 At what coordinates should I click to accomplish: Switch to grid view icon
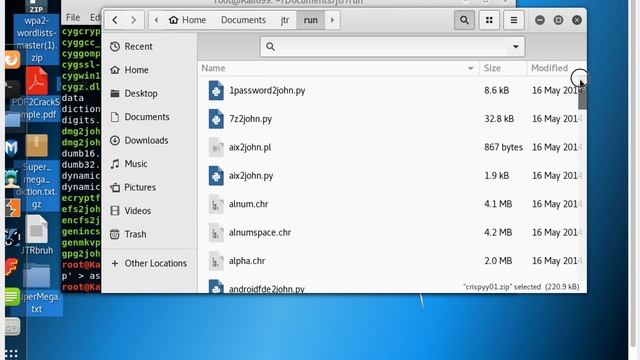(489, 20)
